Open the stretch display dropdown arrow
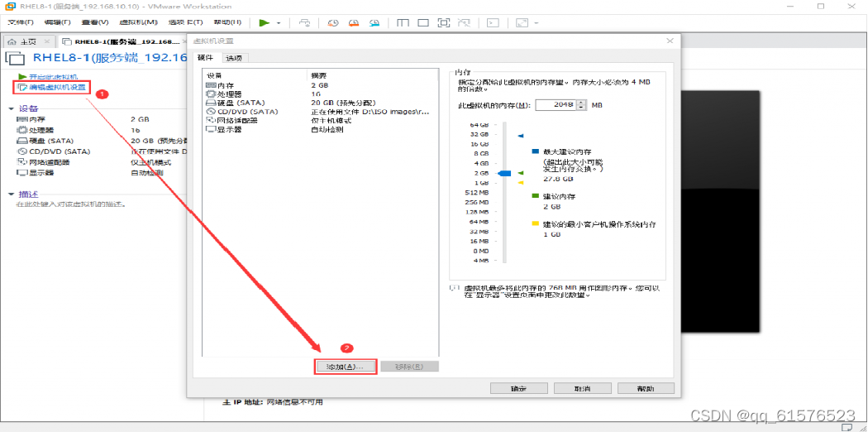 click(537, 23)
